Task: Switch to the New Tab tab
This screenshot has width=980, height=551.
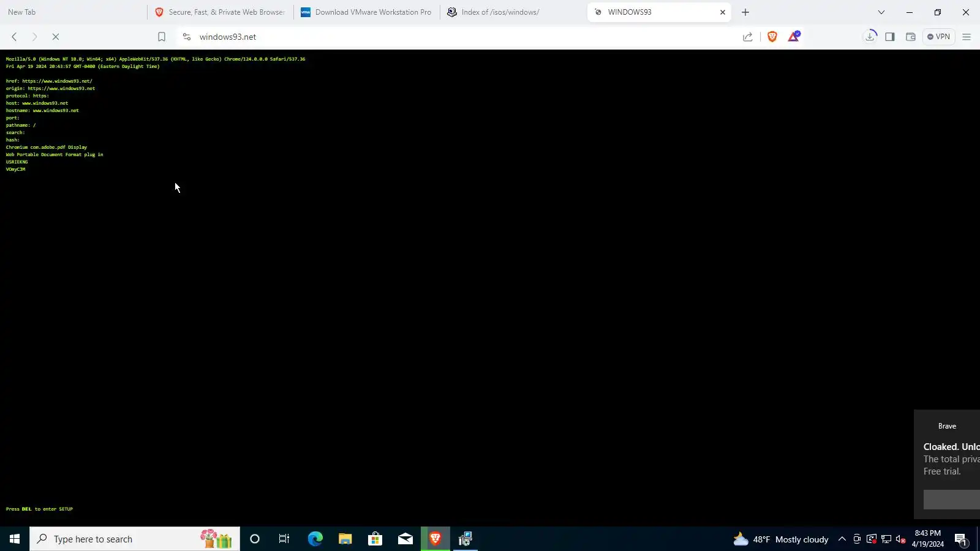Action: (72, 12)
